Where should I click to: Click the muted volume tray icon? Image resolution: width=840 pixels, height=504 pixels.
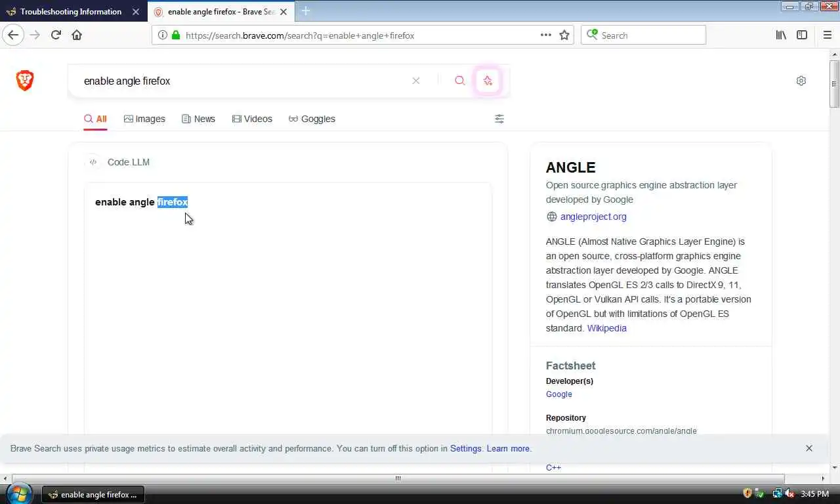click(789, 493)
